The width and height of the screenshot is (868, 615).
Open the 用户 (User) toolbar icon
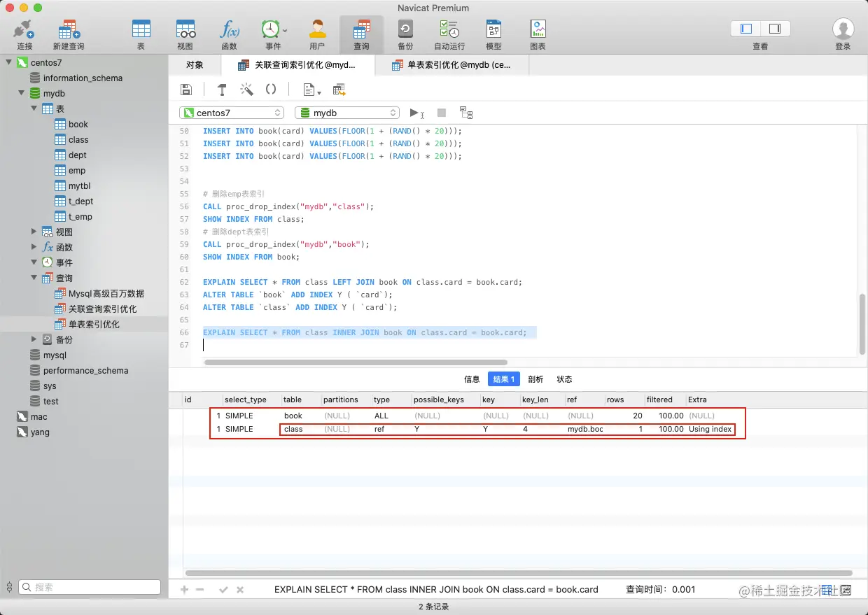317,29
